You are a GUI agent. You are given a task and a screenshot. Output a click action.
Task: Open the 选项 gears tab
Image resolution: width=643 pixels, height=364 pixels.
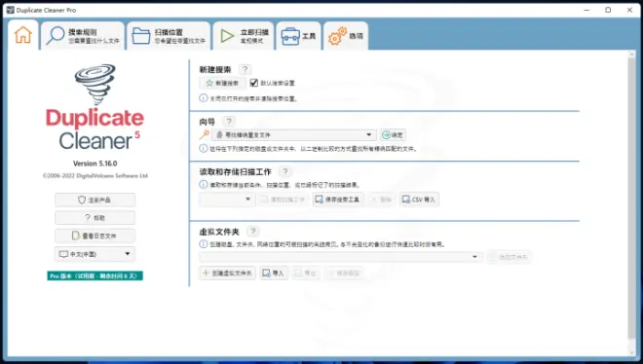pos(346,36)
